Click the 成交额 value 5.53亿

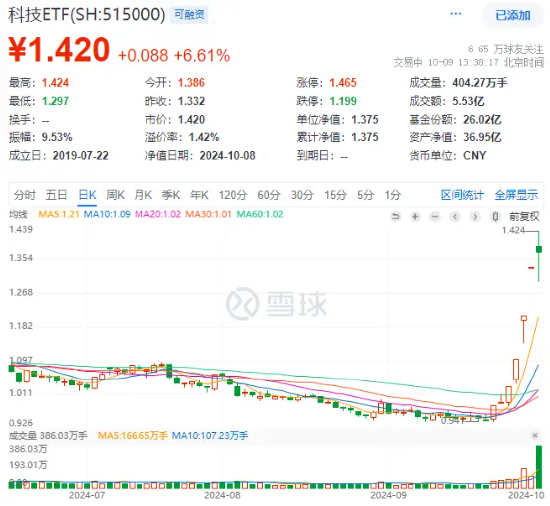pyautogui.click(x=468, y=101)
